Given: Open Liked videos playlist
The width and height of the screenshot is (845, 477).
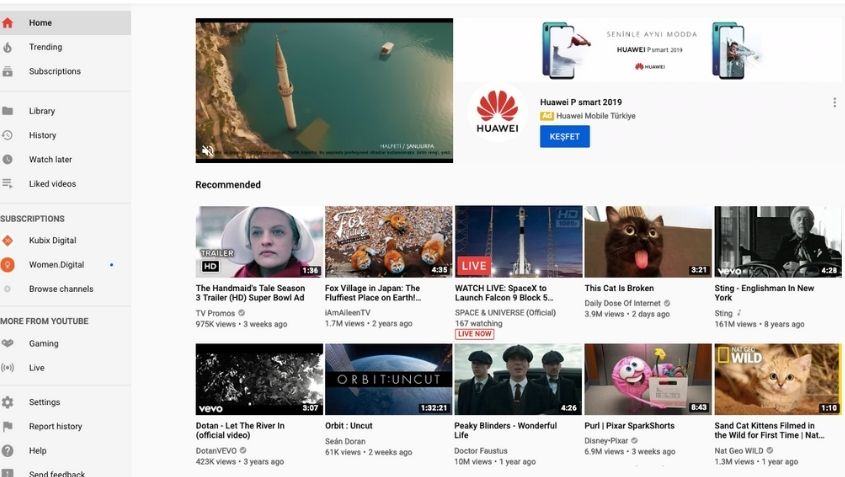Looking at the screenshot, I should (x=65, y=184).
